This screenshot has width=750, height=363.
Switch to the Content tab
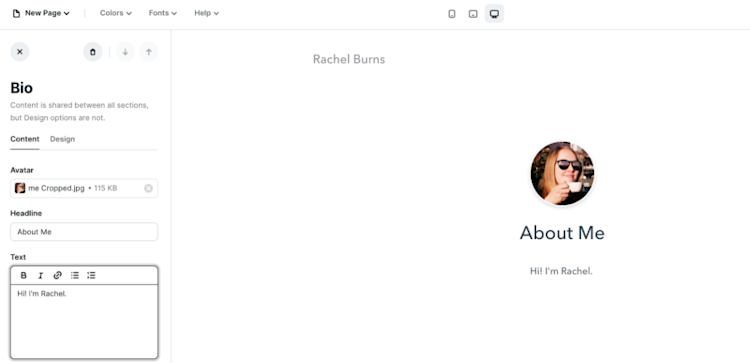point(25,139)
